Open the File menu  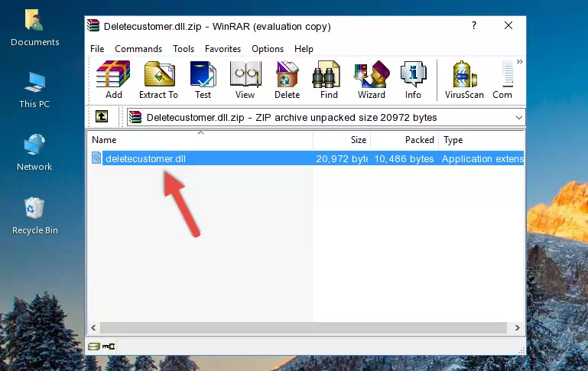coord(97,49)
